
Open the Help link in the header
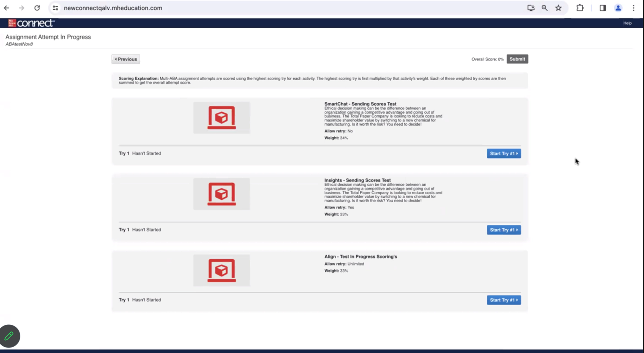click(x=627, y=23)
